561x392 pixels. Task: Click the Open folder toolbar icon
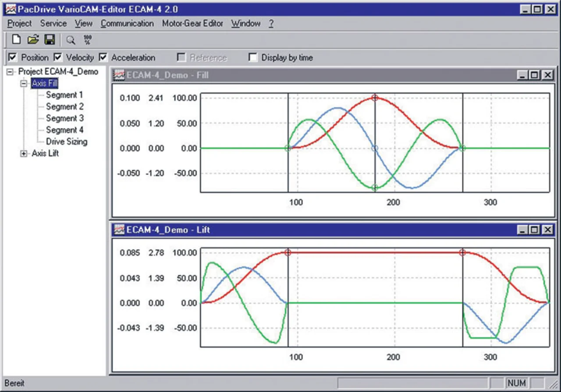tap(33, 40)
